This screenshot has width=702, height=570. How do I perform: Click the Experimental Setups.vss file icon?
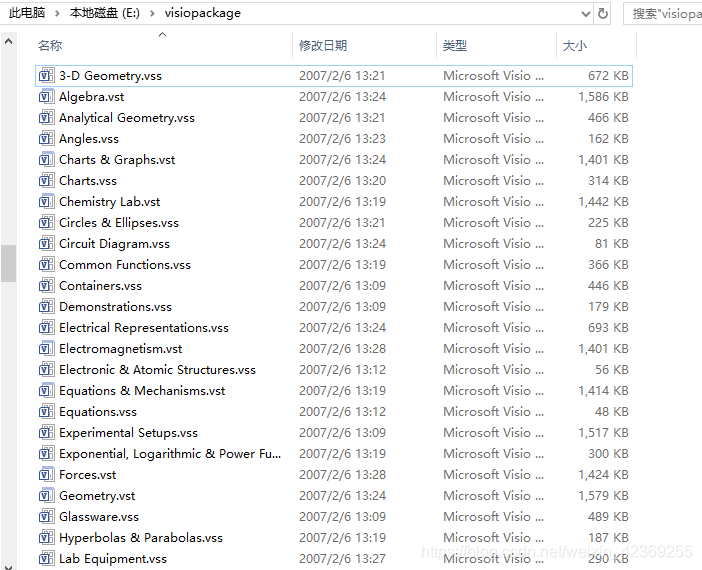[x=46, y=433]
